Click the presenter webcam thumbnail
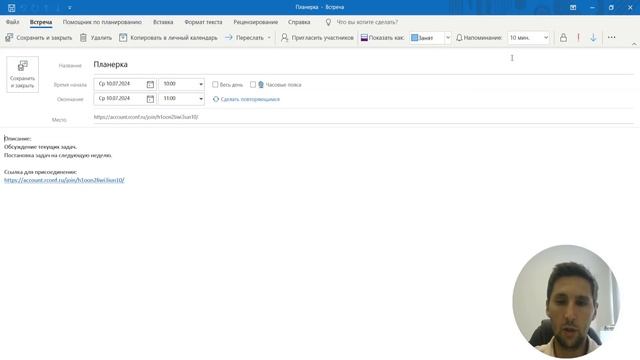The width and height of the screenshot is (640, 360). coord(566,301)
